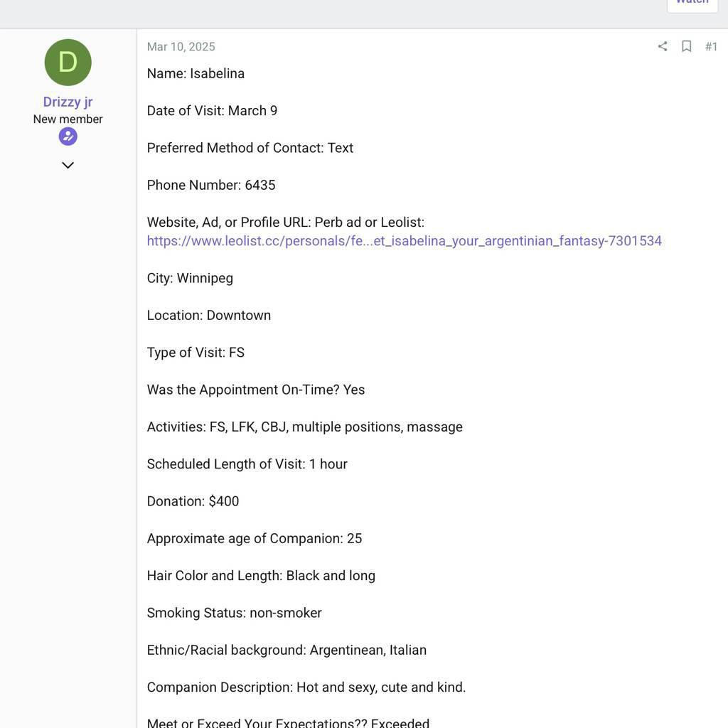This screenshot has width=728, height=728.
Task: Click the Mar 10, 2025 post date
Action: (x=181, y=47)
